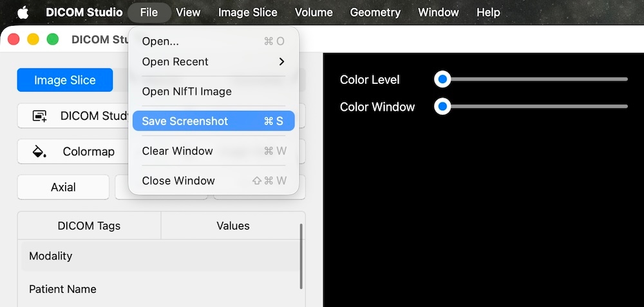Adjust the Color Window slider handle
This screenshot has width=644, height=307.
[x=442, y=106]
